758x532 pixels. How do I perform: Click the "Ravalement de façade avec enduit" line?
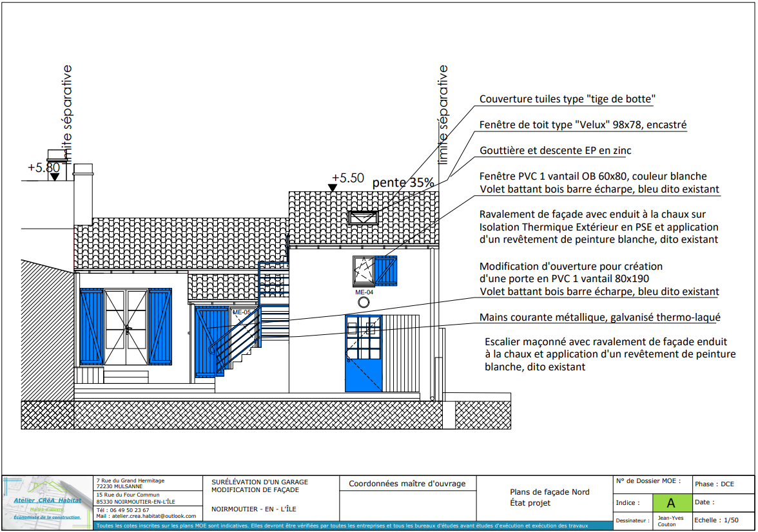(592, 214)
